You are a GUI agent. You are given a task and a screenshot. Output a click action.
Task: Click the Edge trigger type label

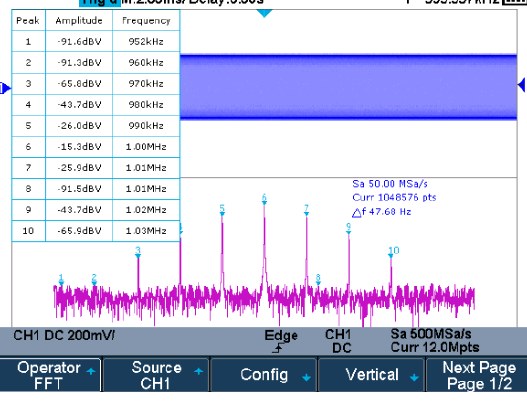[x=281, y=335]
